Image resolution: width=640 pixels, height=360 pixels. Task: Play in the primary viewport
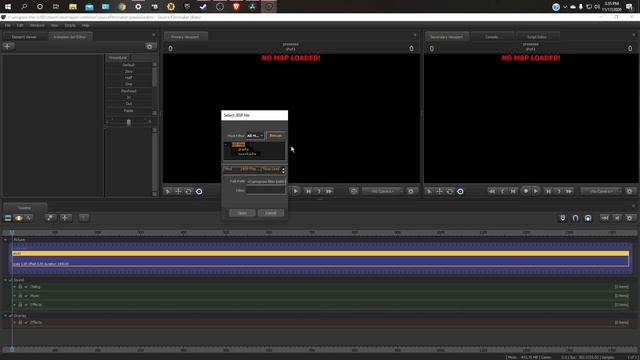[x=296, y=191]
